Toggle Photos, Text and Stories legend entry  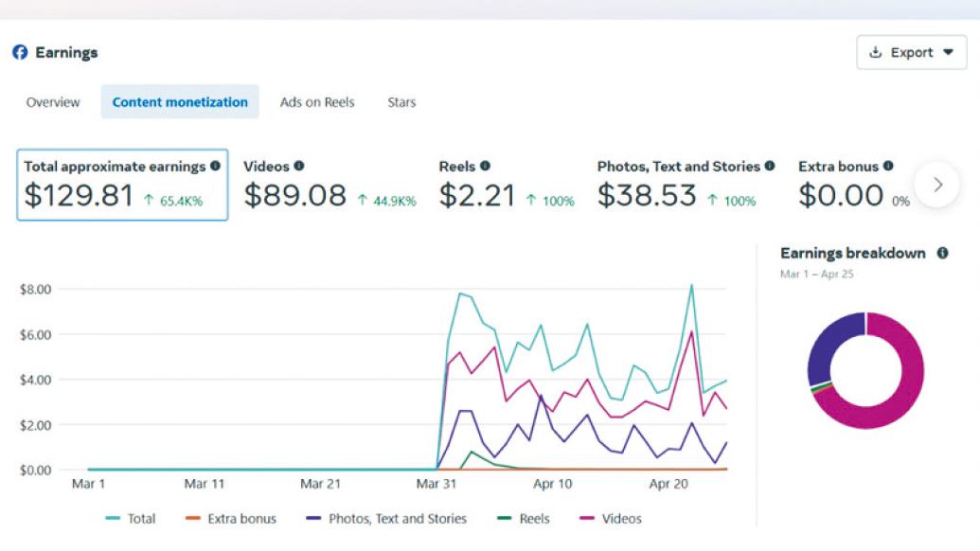pos(386,519)
